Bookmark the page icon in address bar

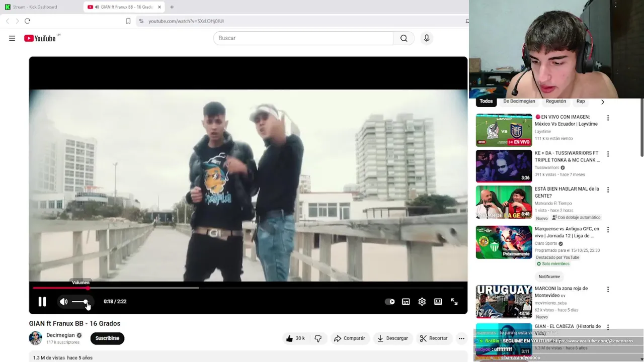pyautogui.click(x=128, y=21)
